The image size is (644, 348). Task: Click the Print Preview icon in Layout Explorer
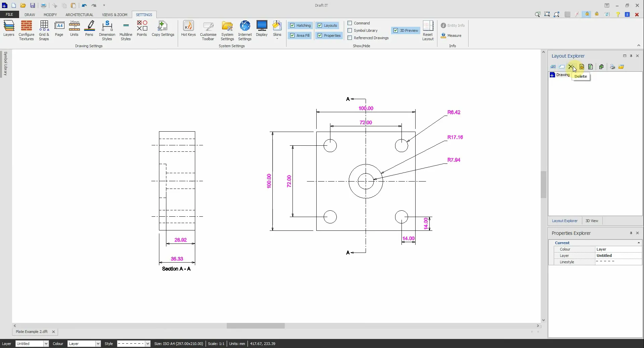pos(612,67)
